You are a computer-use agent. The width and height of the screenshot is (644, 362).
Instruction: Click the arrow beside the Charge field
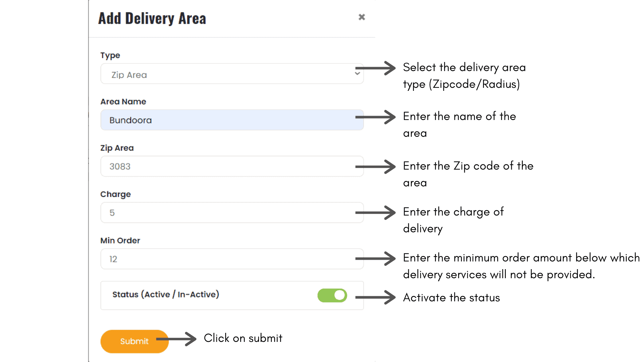click(376, 213)
